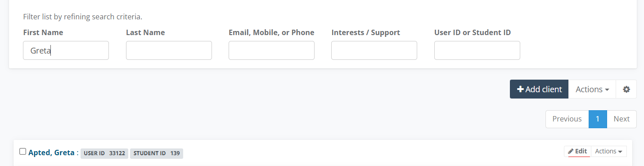Focus the User ID or Student ID input
The width and height of the screenshot is (644, 166).
477,50
